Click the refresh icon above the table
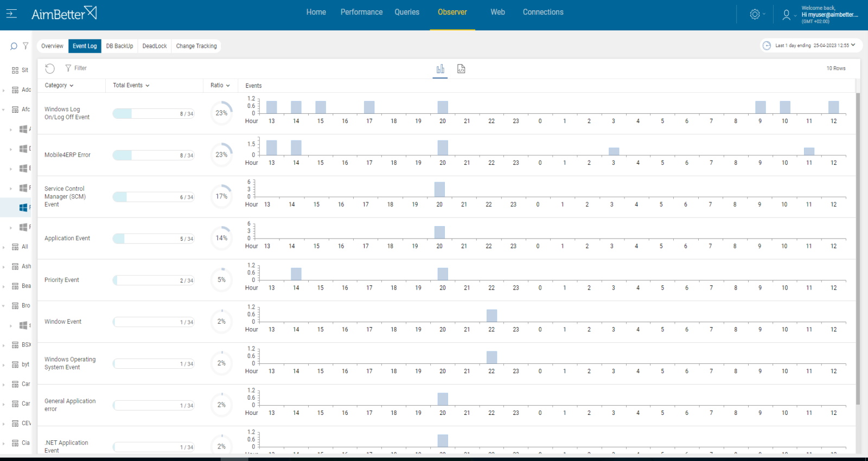This screenshot has height=461, width=868. pyautogui.click(x=50, y=68)
